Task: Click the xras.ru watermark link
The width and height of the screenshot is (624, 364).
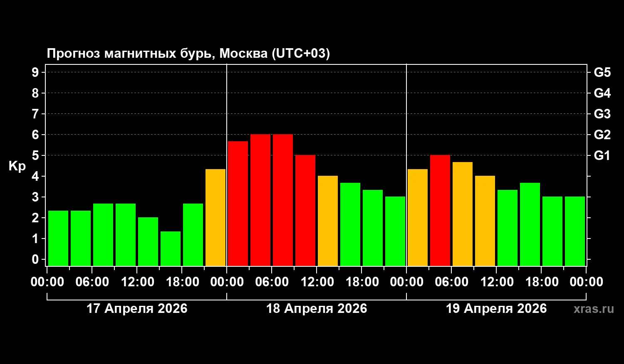Action: click(x=593, y=309)
